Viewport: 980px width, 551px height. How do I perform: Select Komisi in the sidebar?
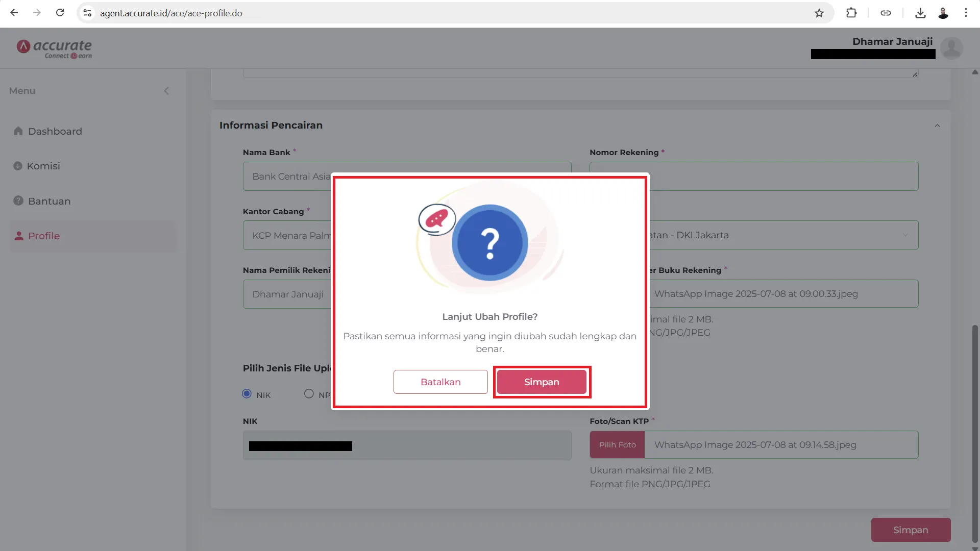point(43,166)
